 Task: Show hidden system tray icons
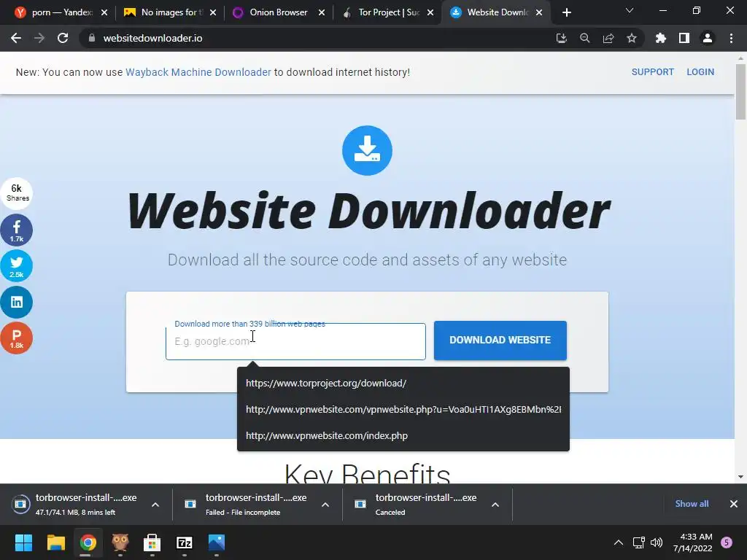[619, 542]
